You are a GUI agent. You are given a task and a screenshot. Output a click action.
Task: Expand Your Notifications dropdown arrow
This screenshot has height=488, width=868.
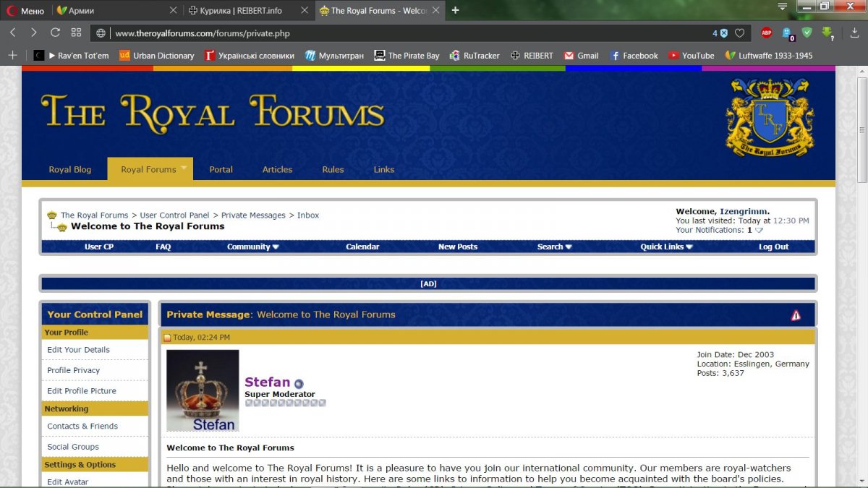pos(759,231)
